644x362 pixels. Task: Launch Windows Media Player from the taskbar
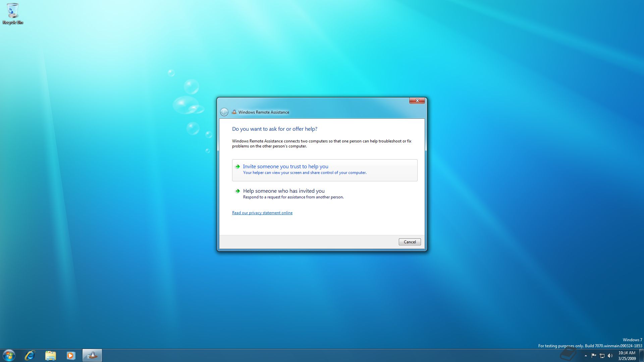[71, 355]
